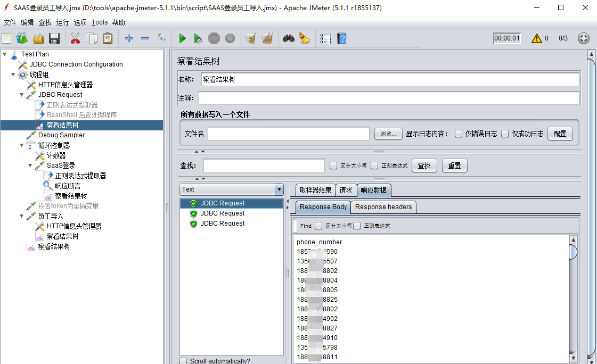Viewport: 597px width, 364px height.
Task: Click the JMeter feather title bar icon
Action: (x=6, y=7)
